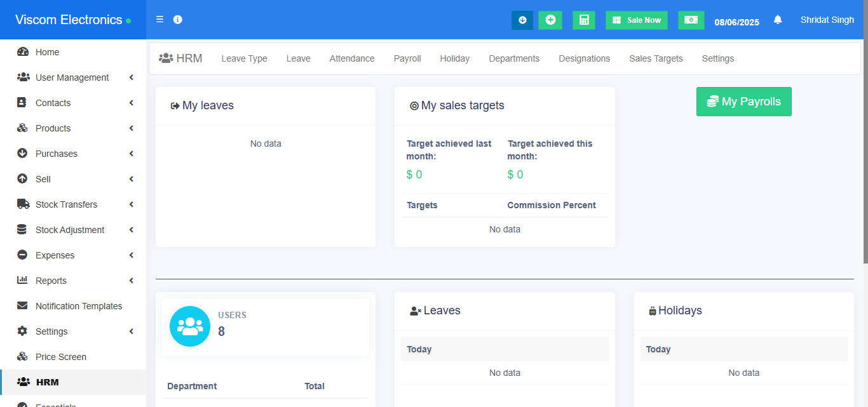
Task: Click the cyan users group icon
Action: coord(190,326)
